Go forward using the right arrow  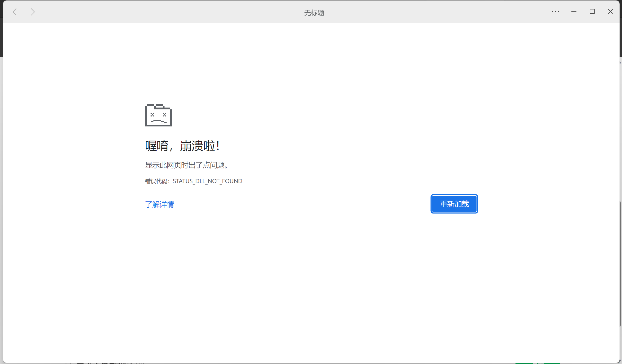[x=33, y=12]
